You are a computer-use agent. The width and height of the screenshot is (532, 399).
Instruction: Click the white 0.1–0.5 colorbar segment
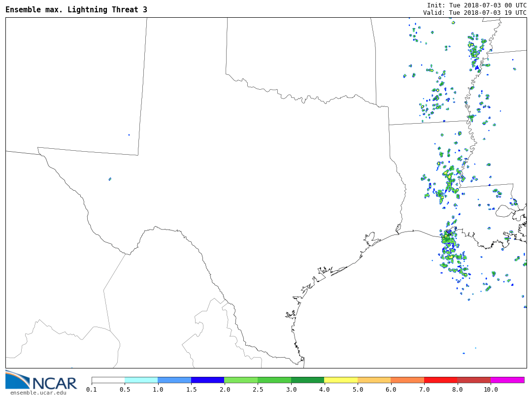pos(108,380)
